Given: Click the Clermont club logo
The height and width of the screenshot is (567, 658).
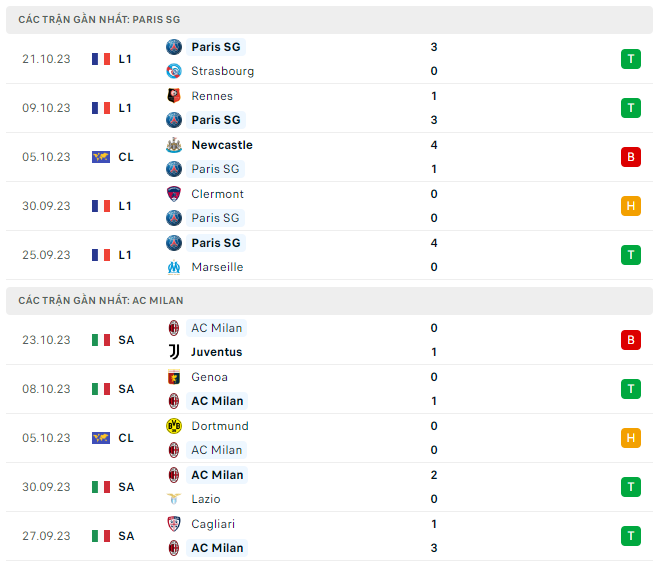Looking at the screenshot, I should coord(174,194).
